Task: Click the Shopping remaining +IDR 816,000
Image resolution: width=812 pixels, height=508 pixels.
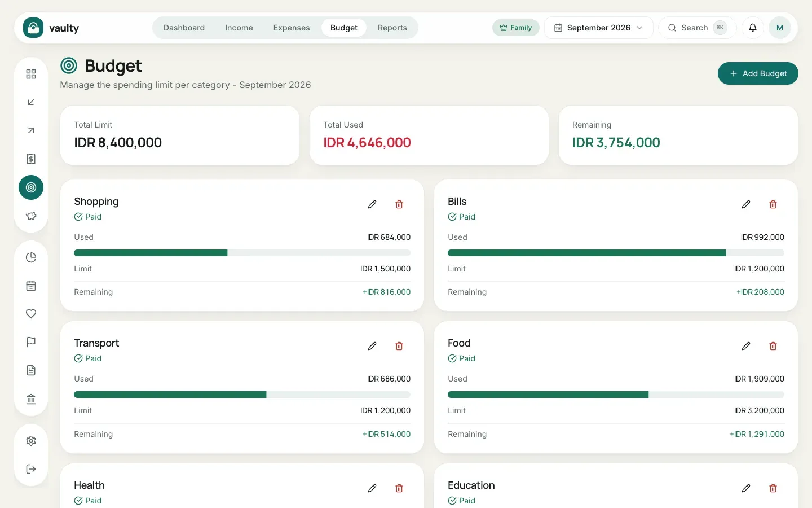Action: pos(387,292)
